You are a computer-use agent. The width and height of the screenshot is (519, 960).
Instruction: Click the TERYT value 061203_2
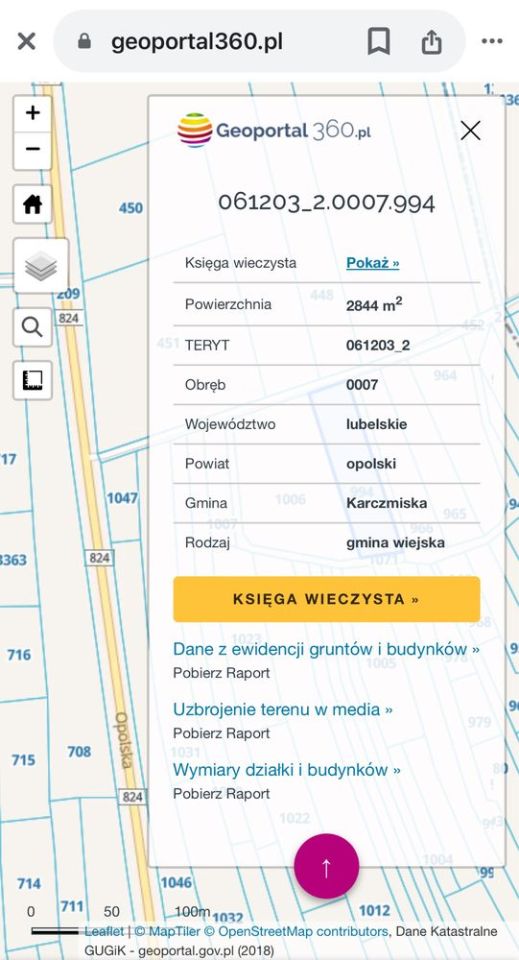378,345
